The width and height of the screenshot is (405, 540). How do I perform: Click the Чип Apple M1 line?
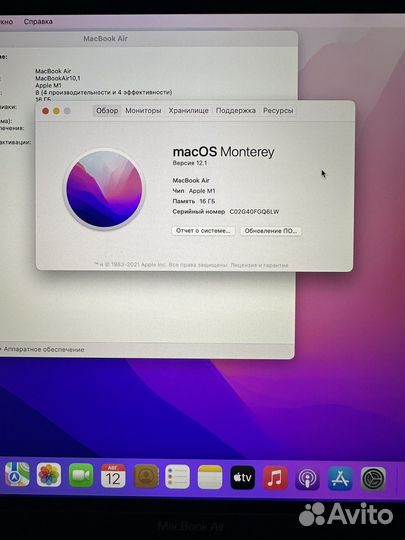(x=194, y=191)
